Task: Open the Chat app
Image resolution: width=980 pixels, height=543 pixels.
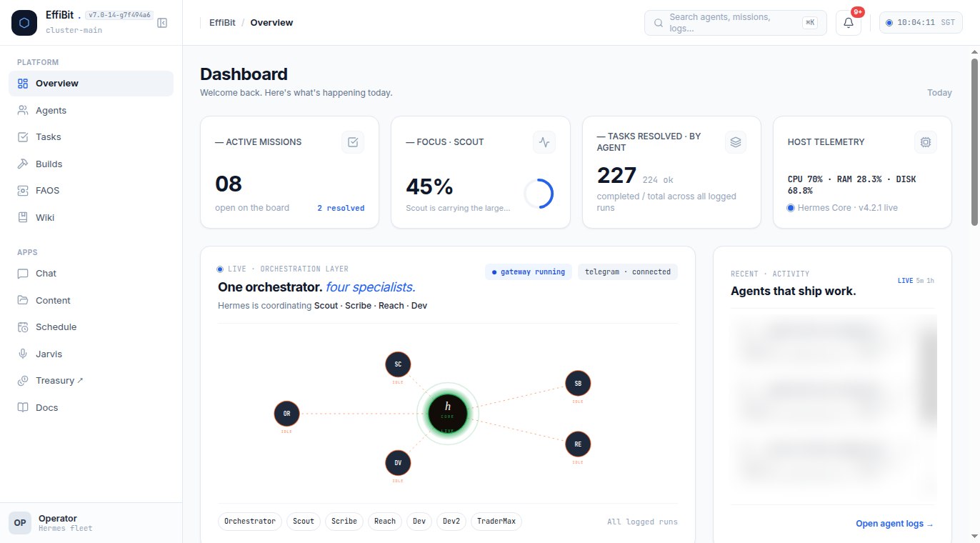Action: coord(91,274)
